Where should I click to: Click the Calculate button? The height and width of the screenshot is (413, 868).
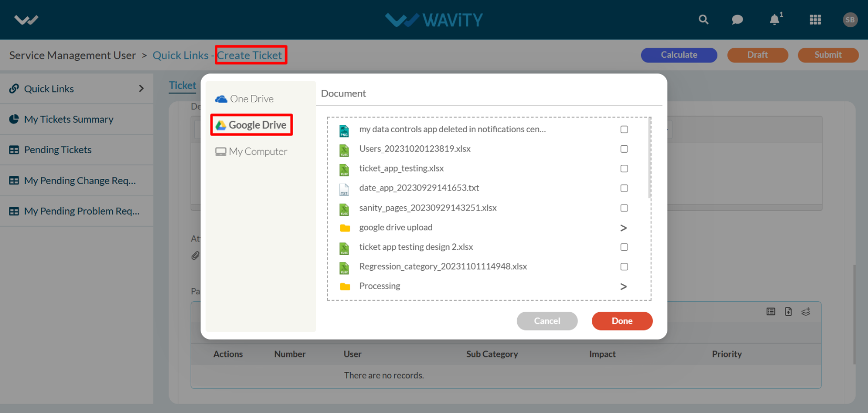tap(679, 55)
